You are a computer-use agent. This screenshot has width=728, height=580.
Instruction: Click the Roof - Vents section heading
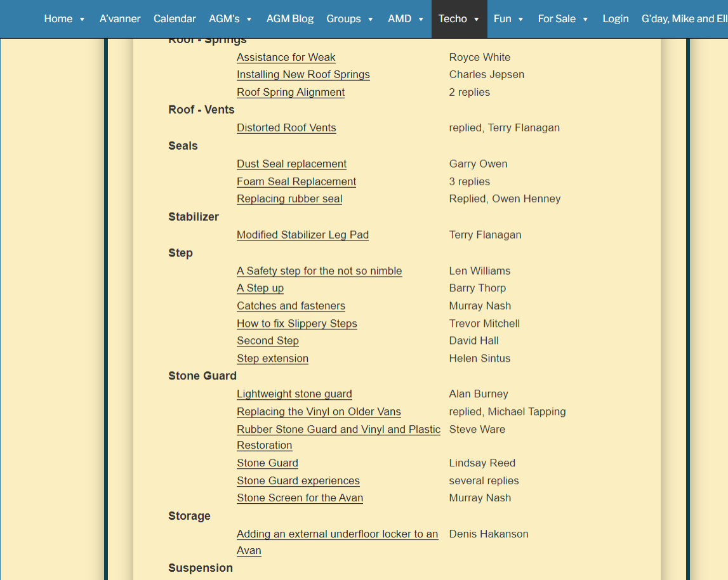pos(201,110)
